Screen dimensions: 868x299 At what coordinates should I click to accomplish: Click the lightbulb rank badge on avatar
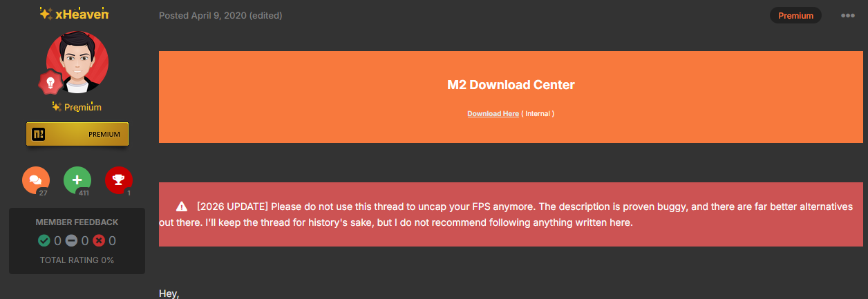[x=50, y=83]
